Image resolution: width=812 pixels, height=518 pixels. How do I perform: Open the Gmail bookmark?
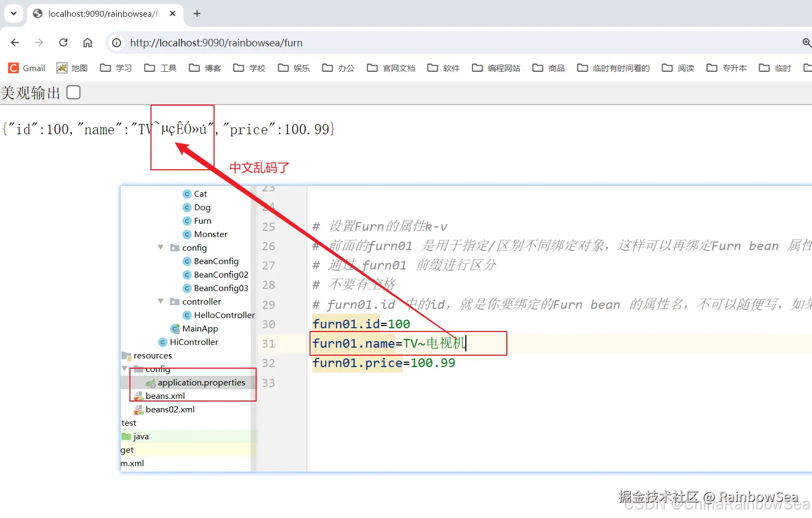click(27, 68)
